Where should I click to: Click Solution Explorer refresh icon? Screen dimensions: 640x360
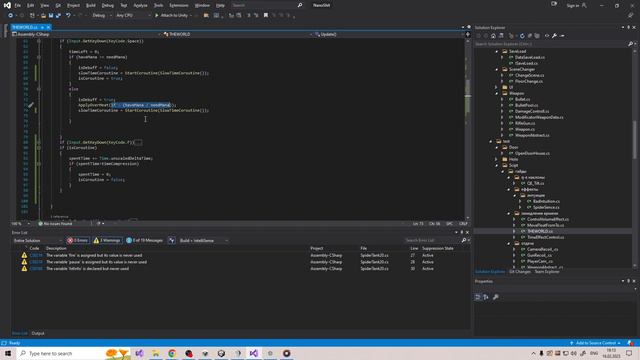(x=522, y=36)
